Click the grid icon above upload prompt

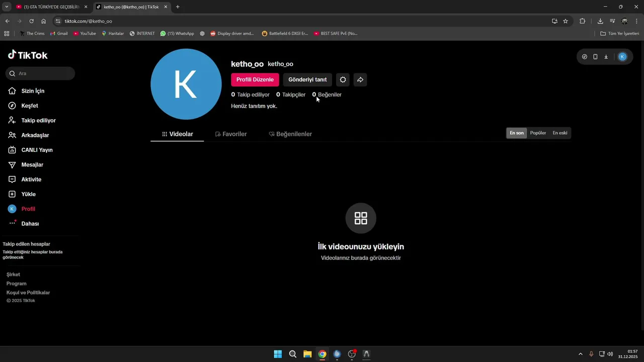point(361,218)
